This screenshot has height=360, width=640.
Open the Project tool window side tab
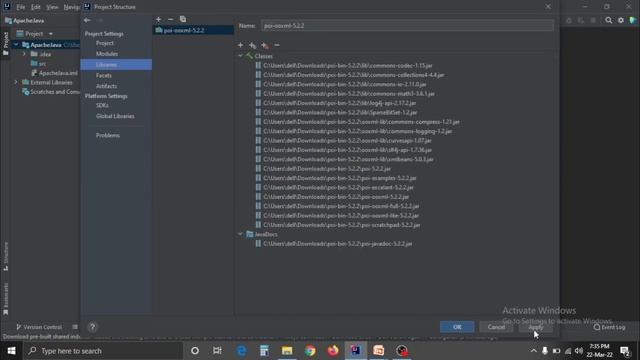click(x=6, y=44)
